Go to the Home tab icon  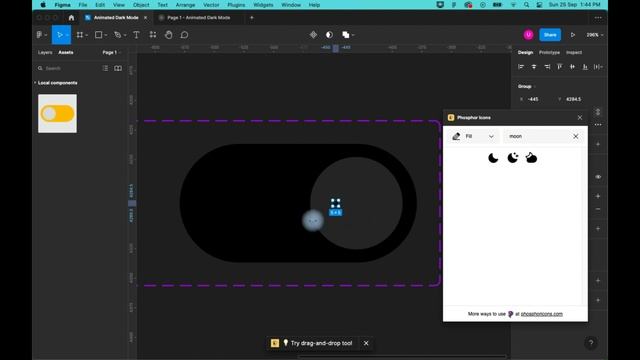click(x=71, y=18)
